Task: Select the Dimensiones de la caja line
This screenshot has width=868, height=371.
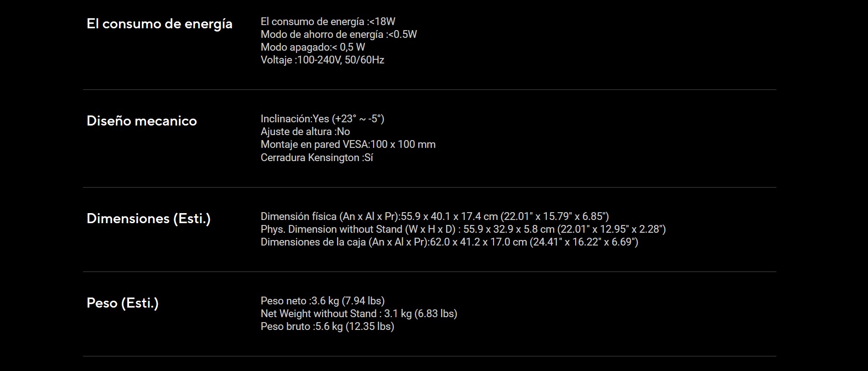Action: (449, 242)
